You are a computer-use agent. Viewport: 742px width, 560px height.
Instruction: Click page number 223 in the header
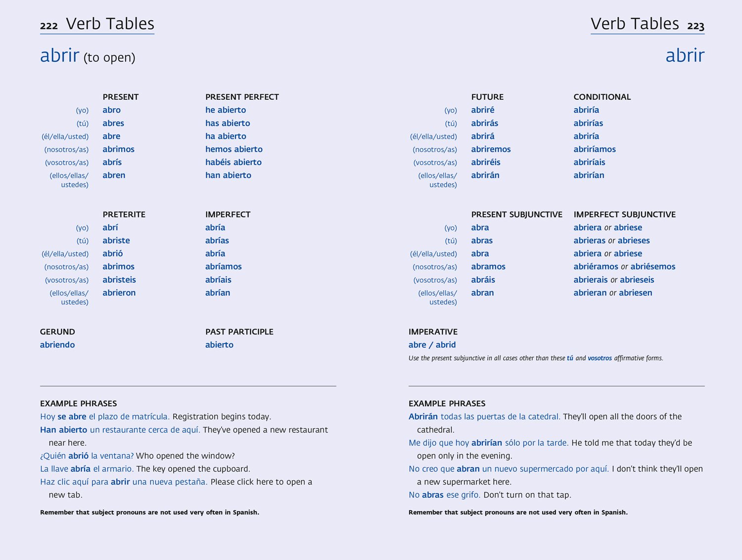coord(696,26)
